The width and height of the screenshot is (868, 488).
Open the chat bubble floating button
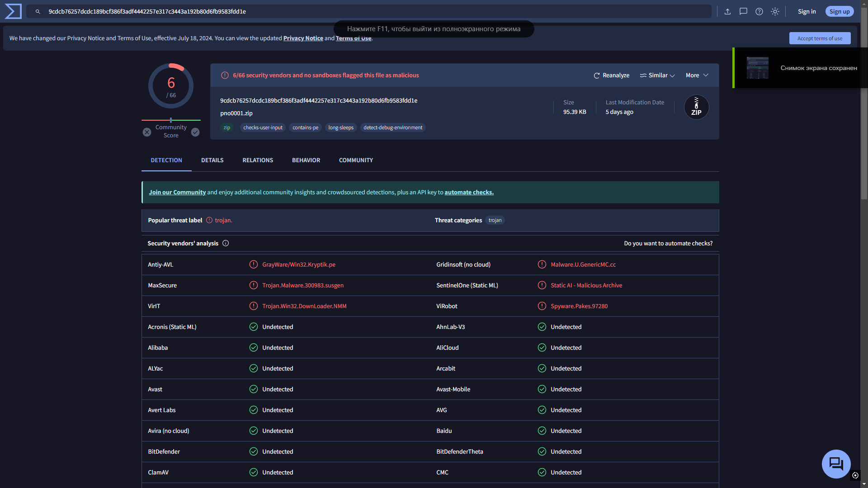(x=836, y=464)
